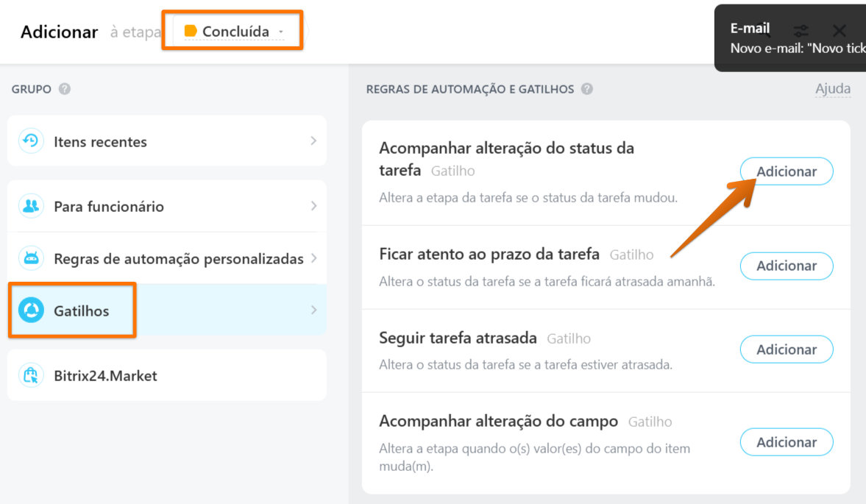Click the Gatilhos trigger icon
This screenshot has width=866, height=504.
[31, 310]
